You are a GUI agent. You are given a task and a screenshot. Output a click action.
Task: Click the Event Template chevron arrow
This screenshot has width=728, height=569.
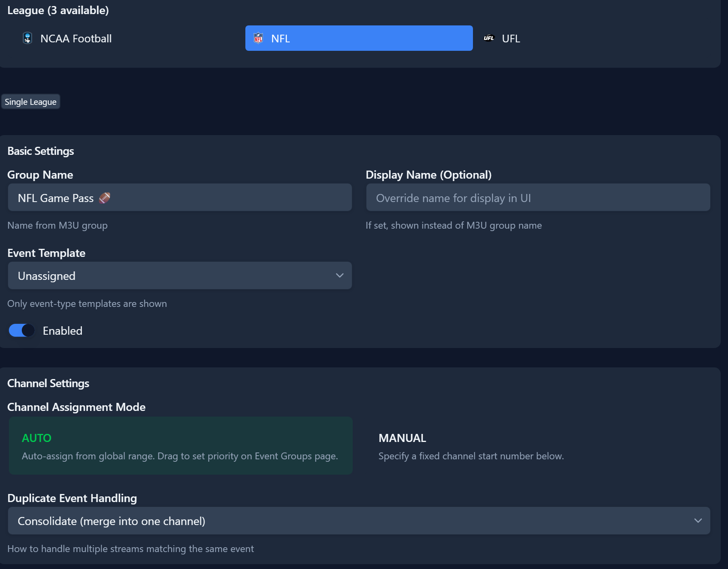click(x=339, y=275)
